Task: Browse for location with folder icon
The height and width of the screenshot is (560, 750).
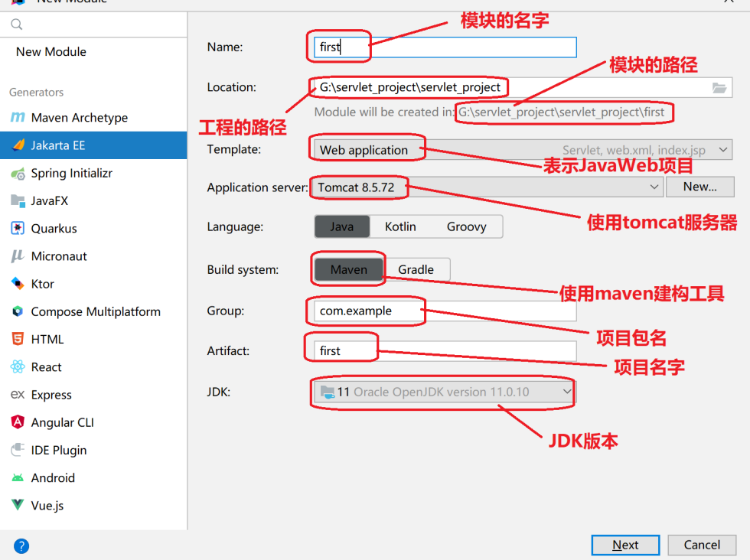Action: (719, 88)
